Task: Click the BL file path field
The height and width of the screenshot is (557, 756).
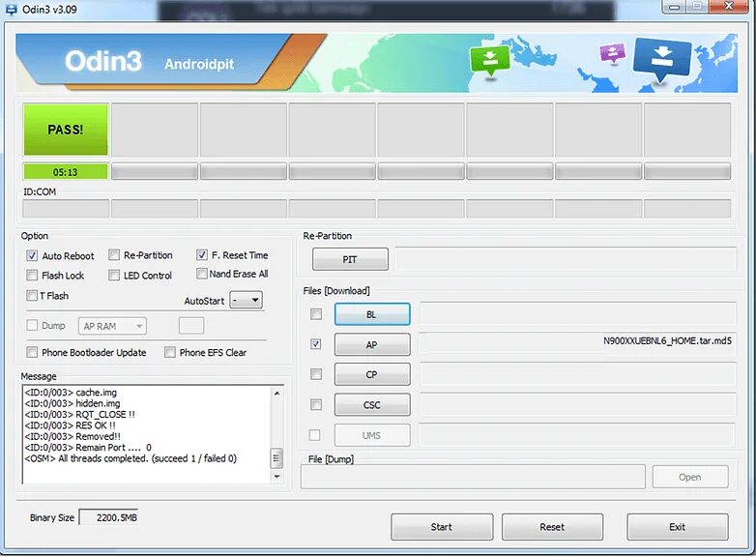Action: pos(577,314)
